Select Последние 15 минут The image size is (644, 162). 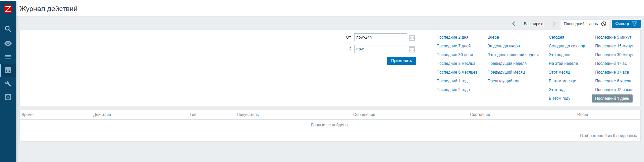[x=614, y=46]
